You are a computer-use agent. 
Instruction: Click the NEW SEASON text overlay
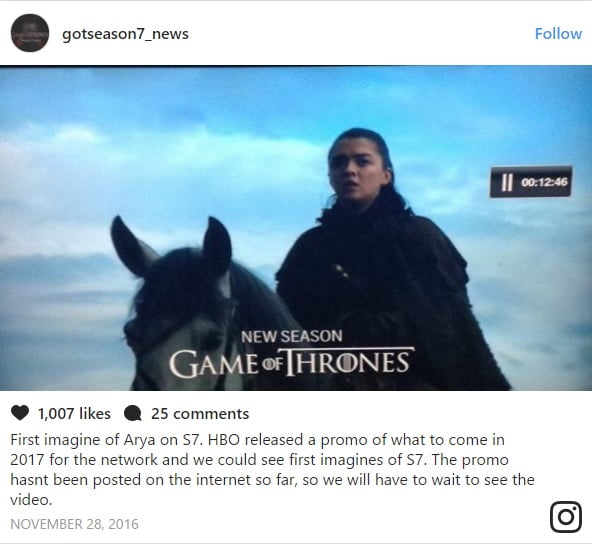pyautogui.click(x=291, y=336)
